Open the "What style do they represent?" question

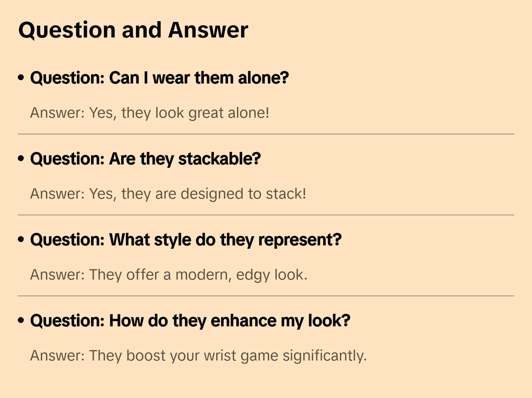186,240
